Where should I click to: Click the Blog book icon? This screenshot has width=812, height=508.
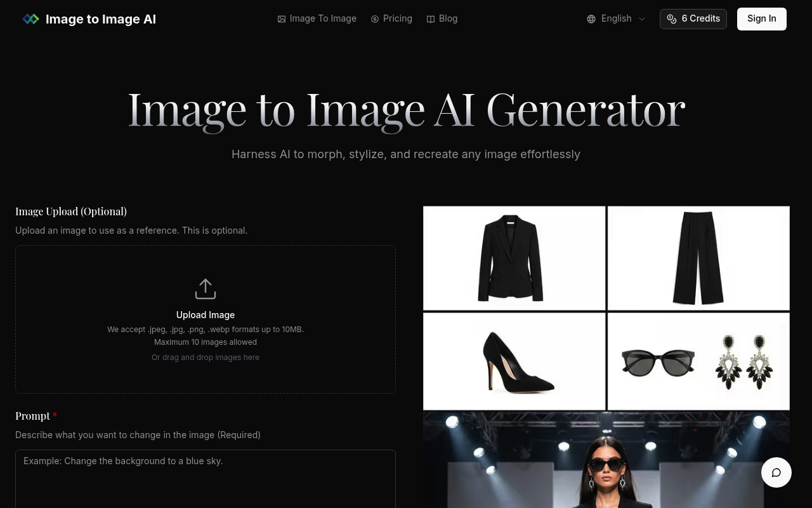[431, 19]
